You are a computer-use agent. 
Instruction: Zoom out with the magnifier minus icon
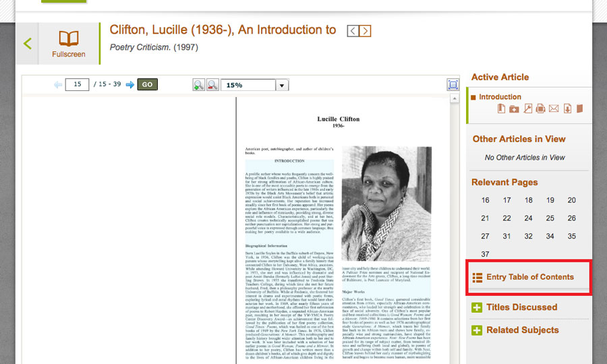pyautogui.click(x=212, y=85)
